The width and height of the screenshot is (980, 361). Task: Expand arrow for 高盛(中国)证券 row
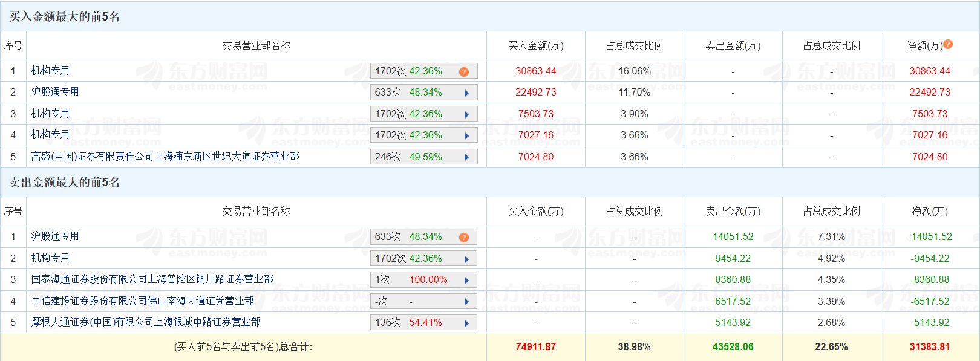466,157
